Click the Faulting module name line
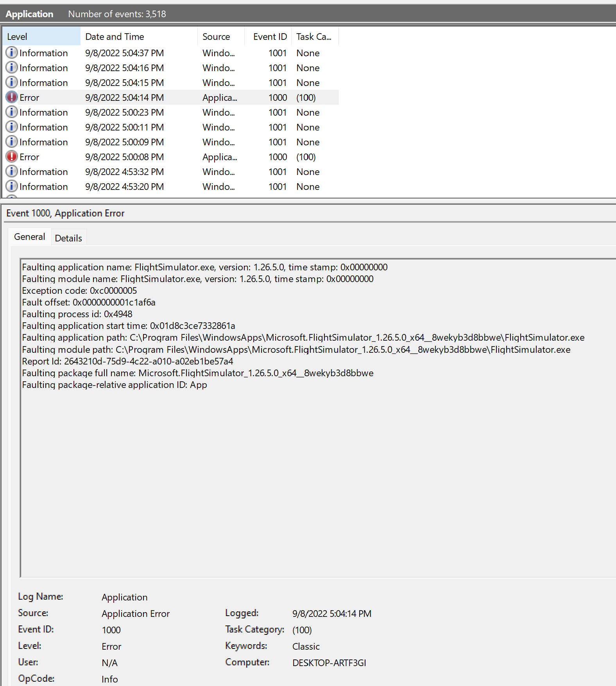616x686 pixels. [x=198, y=279]
